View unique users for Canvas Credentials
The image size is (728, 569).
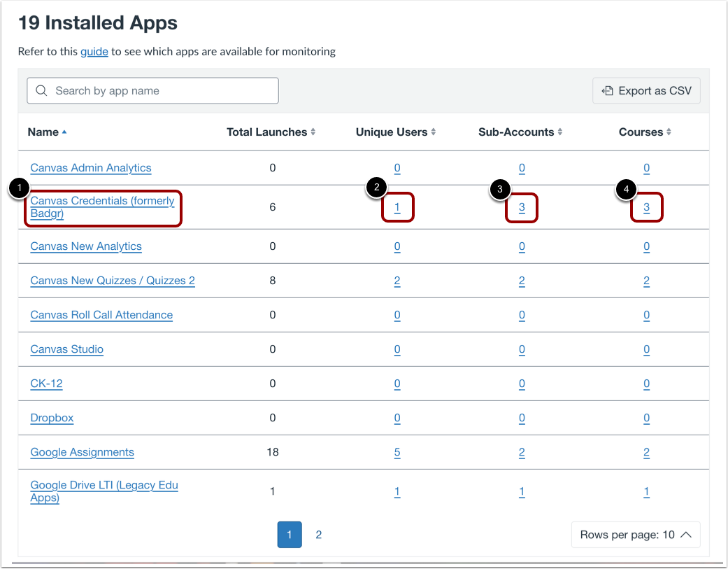coord(397,207)
